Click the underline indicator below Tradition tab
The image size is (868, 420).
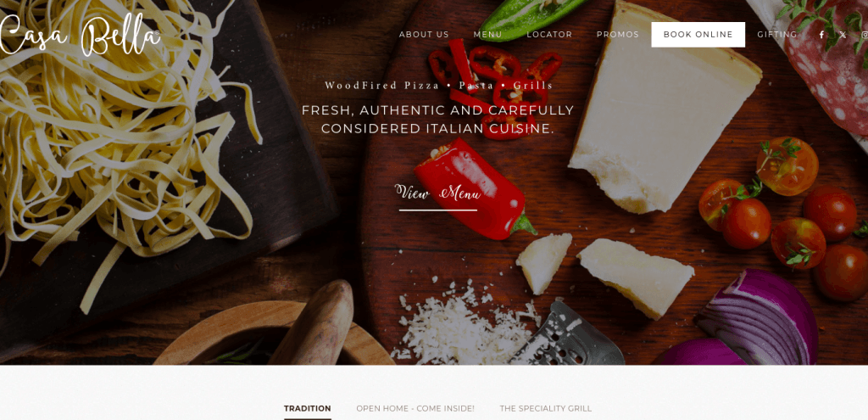(307, 419)
